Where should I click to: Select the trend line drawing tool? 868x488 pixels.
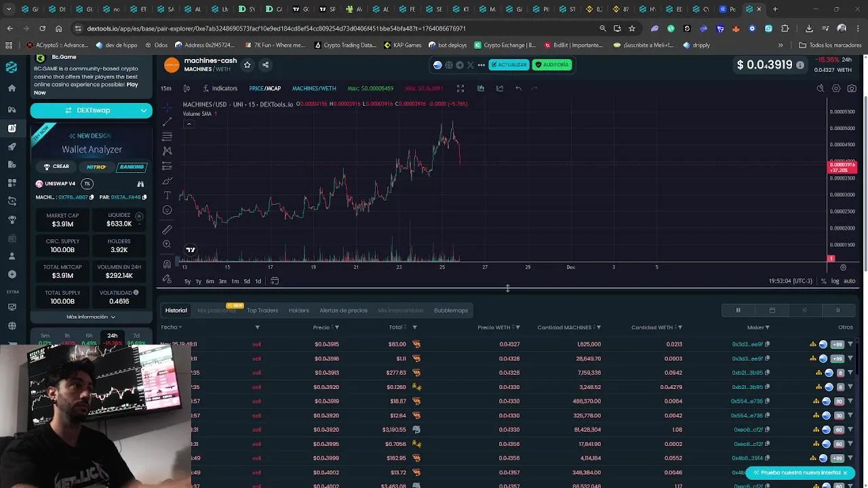click(167, 121)
